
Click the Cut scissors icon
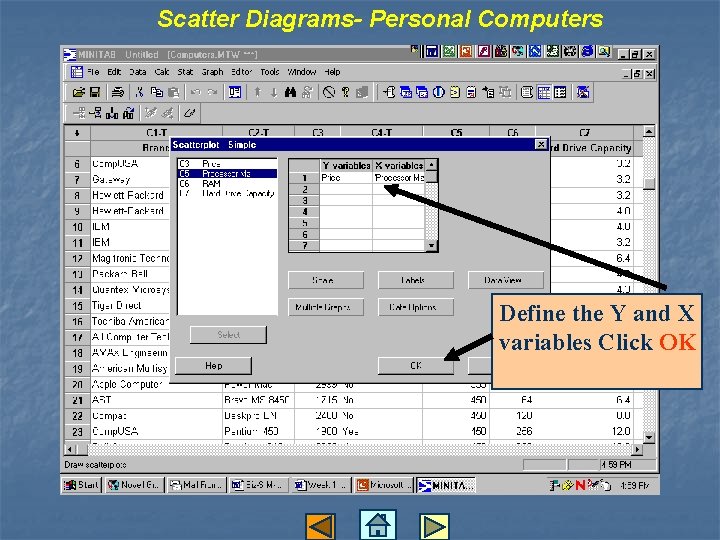(x=140, y=92)
